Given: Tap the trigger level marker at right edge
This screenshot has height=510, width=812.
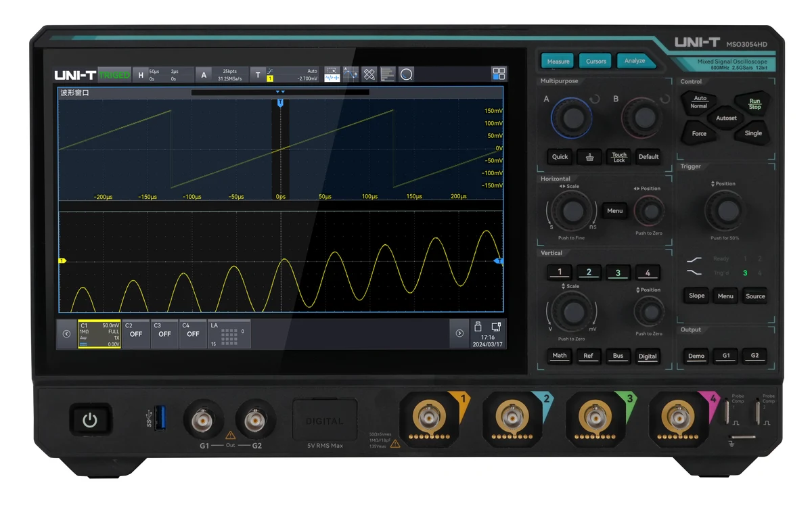Looking at the screenshot, I should [x=499, y=260].
